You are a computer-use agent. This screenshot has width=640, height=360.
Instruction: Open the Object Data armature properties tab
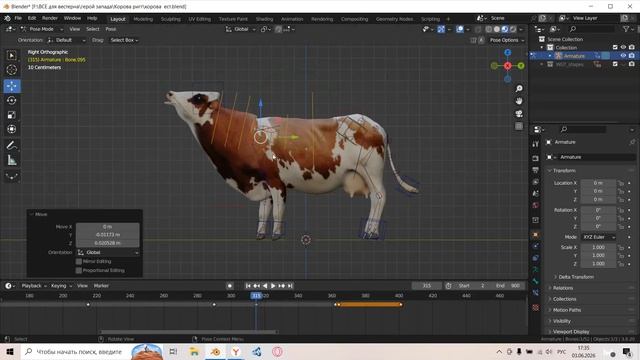click(536, 270)
